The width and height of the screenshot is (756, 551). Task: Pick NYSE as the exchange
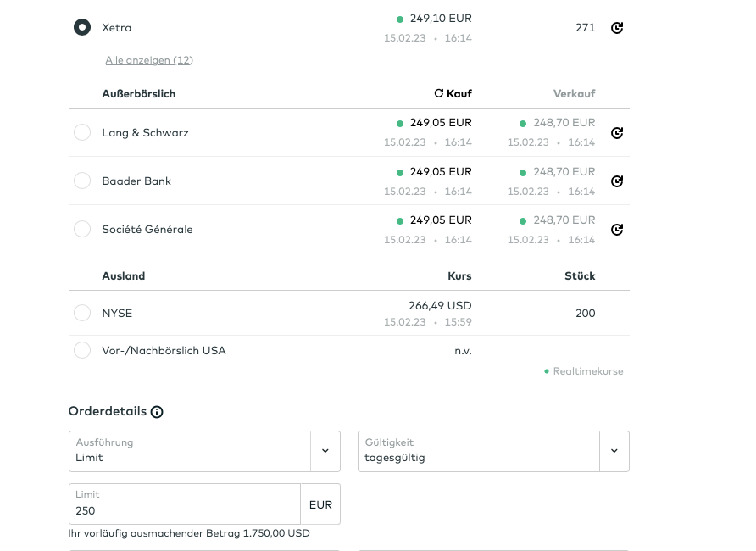tap(82, 314)
